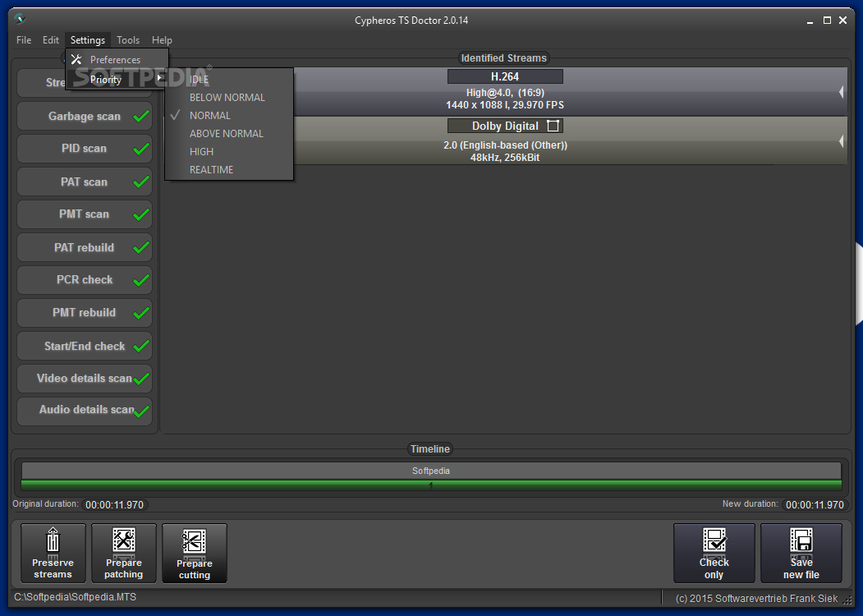Expand the Dolby Digital stream arrow
863x616 pixels.
click(x=841, y=141)
